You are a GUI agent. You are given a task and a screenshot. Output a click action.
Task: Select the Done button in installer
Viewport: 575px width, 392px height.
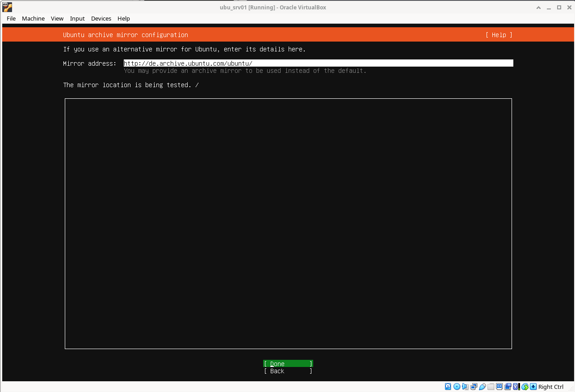(x=288, y=364)
